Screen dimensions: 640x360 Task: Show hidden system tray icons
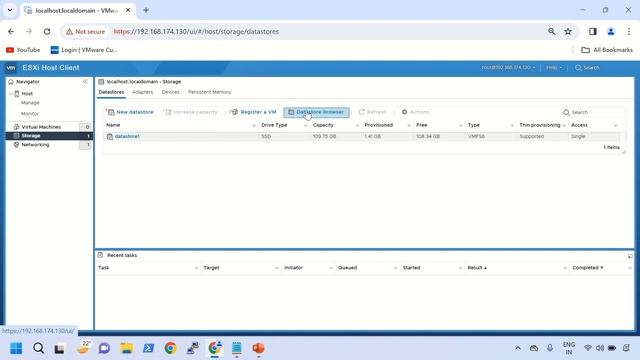pyautogui.click(x=518, y=348)
